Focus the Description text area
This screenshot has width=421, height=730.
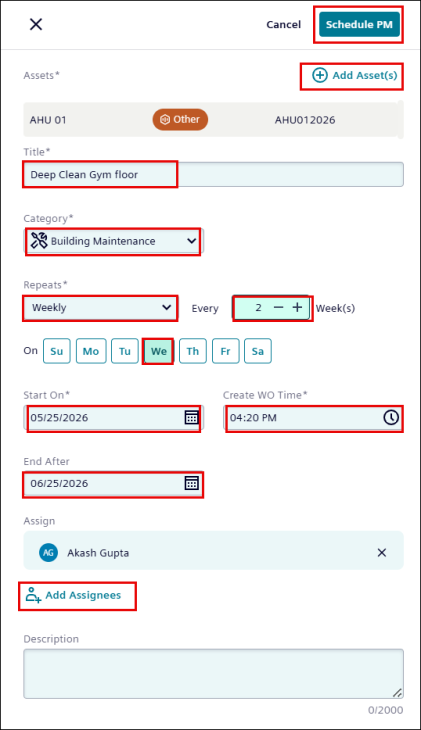[214, 674]
